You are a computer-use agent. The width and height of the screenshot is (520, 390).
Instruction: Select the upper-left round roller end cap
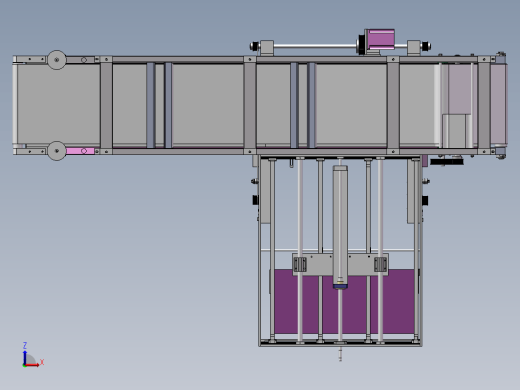click(57, 60)
